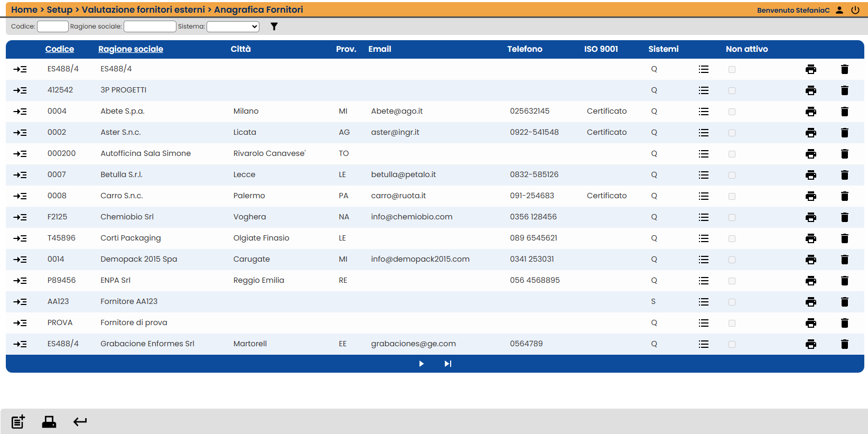Toggle Non attivo for Grabacione Enformes Srl

732,344
